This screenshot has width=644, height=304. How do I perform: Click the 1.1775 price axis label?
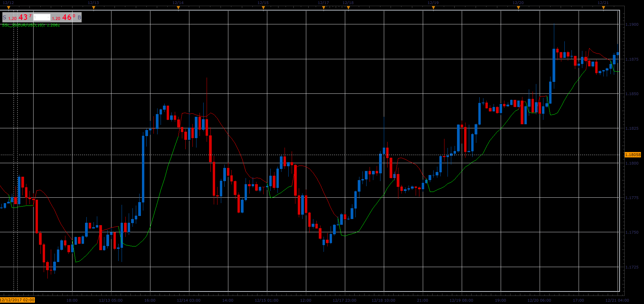point(632,198)
